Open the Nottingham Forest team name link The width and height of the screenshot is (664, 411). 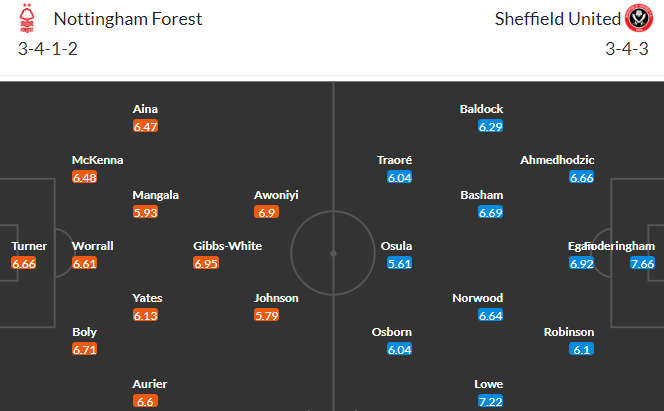coord(128,19)
